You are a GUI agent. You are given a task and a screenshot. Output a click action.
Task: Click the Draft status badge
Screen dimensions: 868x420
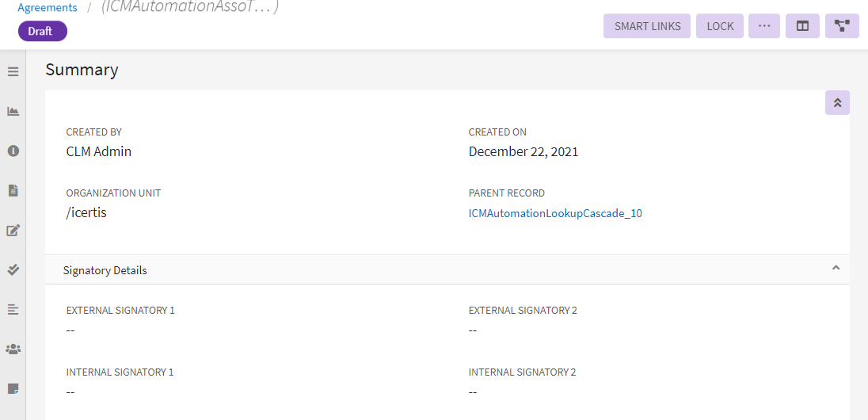43,31
